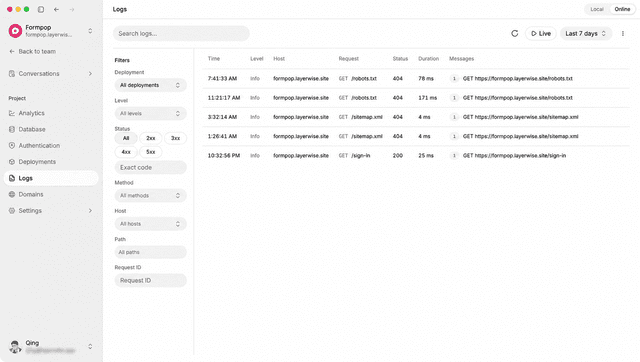The height and width of the screenshot is (362, 640).
Task: Click the Formpop project logo icon
Action: point(16,31)
